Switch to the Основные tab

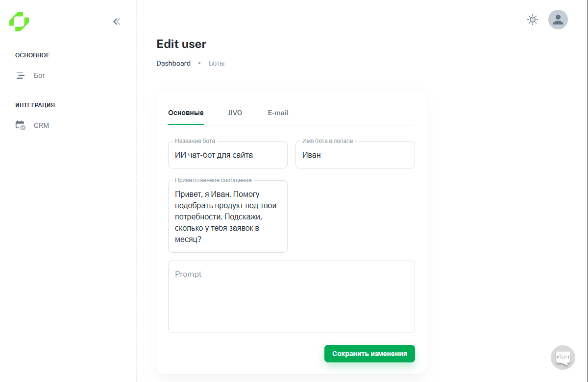(x=186, y=113)
